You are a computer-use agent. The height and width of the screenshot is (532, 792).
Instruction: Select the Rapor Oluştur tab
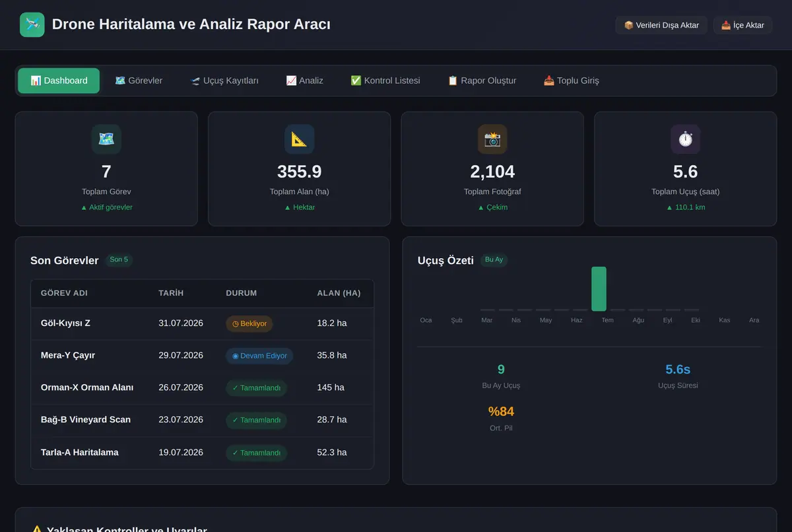click(482, 81)
